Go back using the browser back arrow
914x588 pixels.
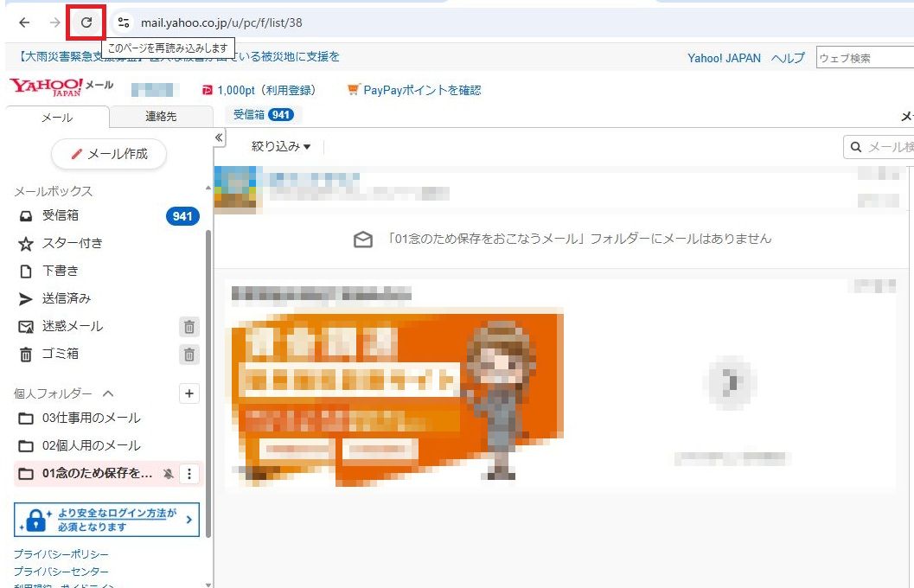(x=24, y=23)
